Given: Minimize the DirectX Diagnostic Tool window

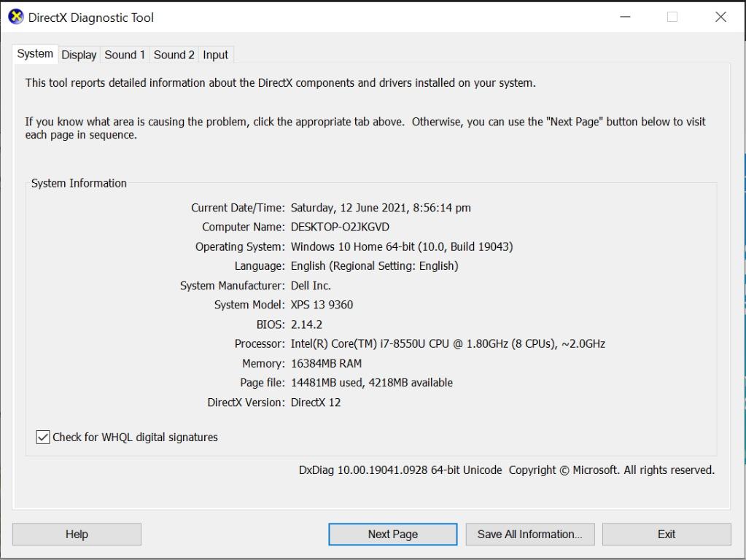Looking at the screenshot, I should [624, 16].
